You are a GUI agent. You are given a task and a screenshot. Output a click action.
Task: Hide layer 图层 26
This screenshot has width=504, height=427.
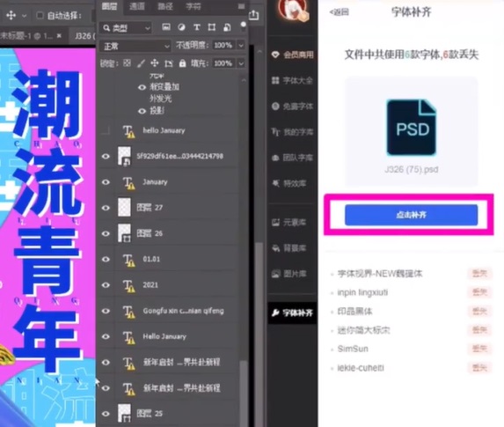point(106,233)
